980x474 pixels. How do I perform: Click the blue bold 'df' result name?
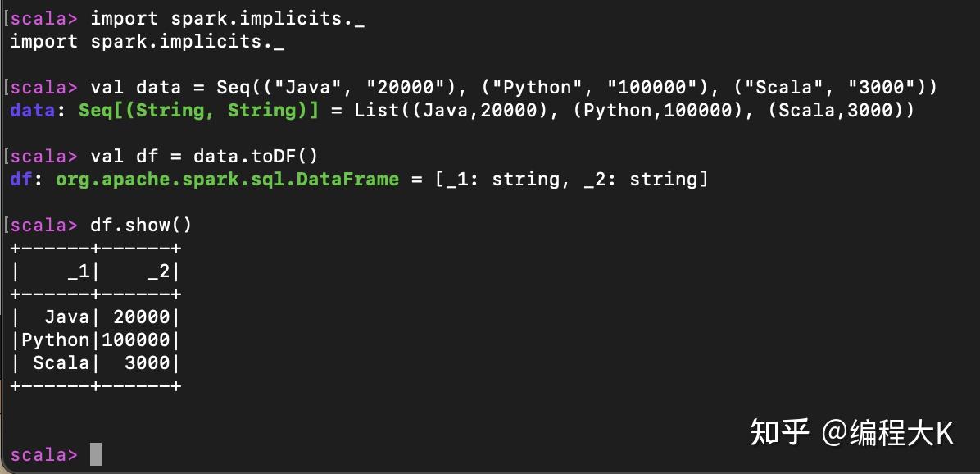click(20, 179)
